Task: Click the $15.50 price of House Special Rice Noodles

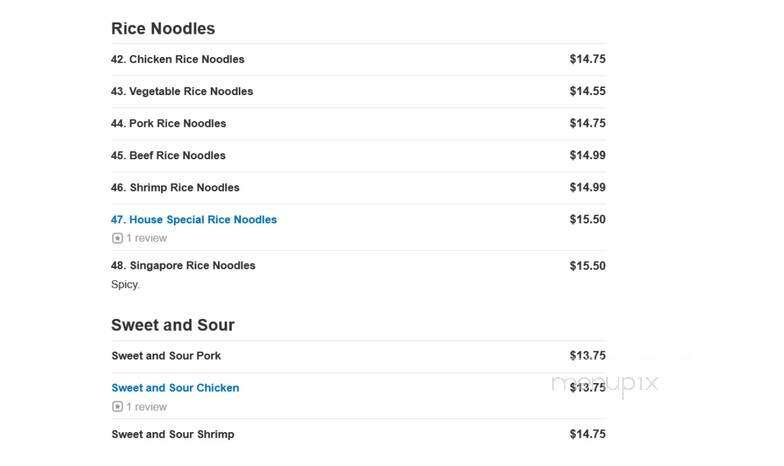Action: pos(588,220)
